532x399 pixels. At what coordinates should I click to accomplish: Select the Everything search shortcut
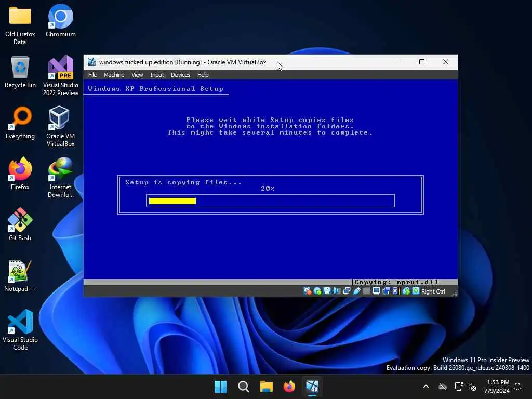pyautogui.click(x=20, y=123)
